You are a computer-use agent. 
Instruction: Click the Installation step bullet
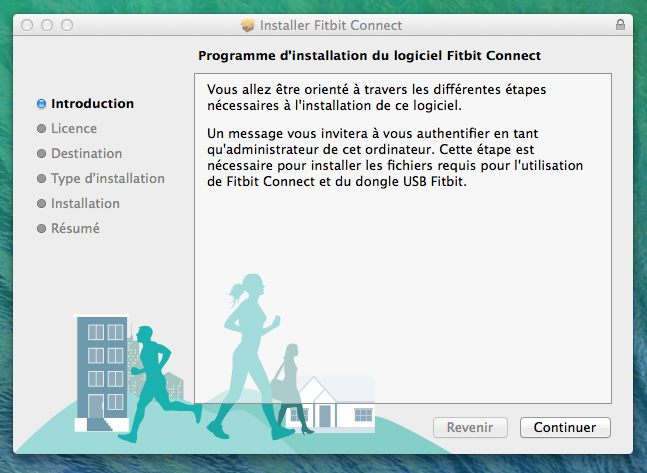(41, 203)
